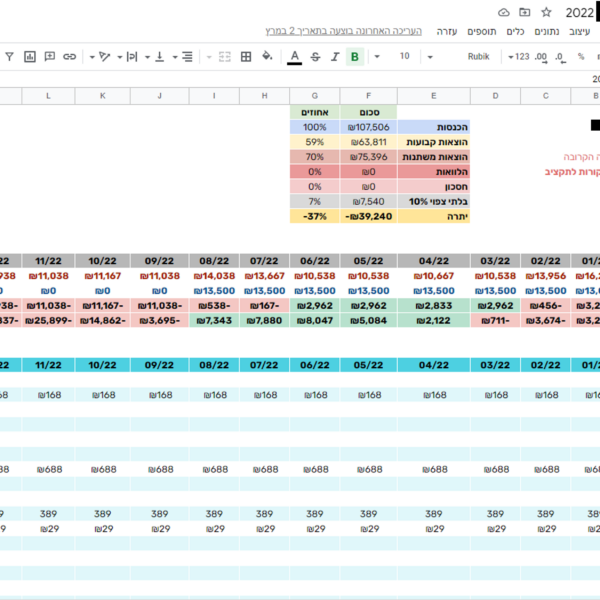
Task: Decrease decimal places
Action: pyautogui.click(x=560, y=57)
